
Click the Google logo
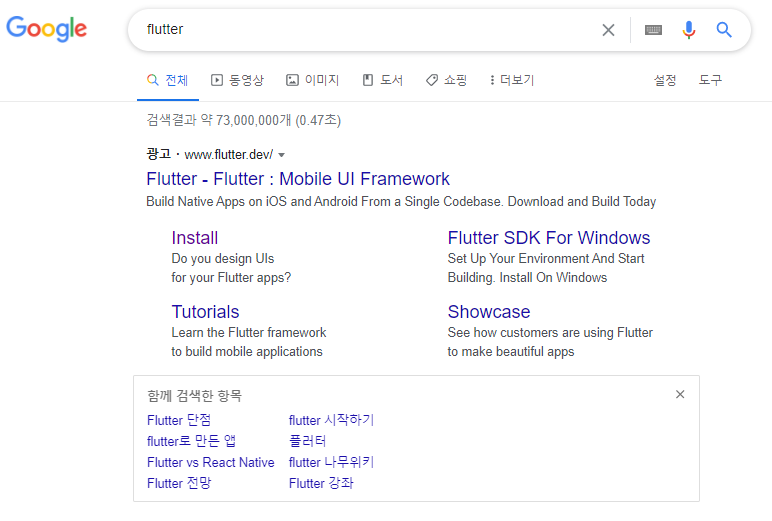pyautogui.click(x=46, y=29)
